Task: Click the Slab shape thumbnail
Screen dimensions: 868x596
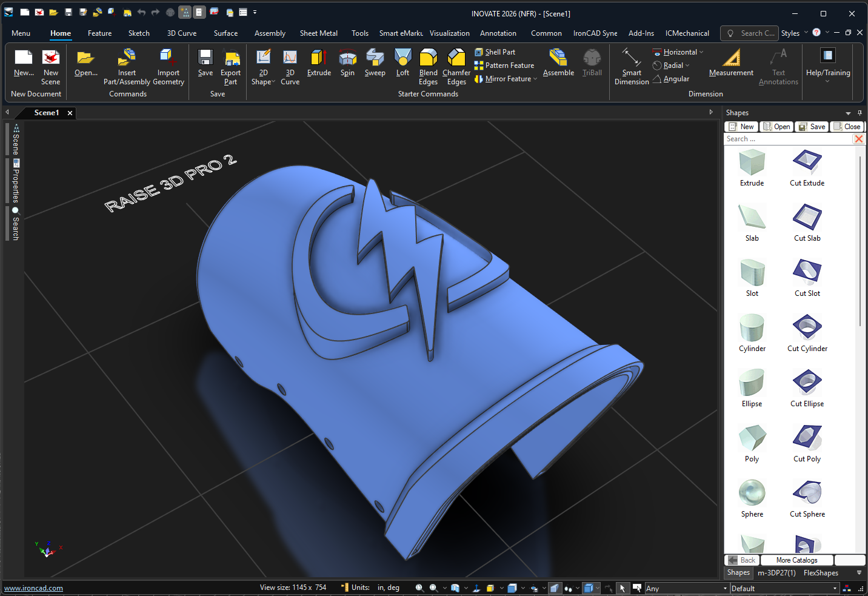Action: pyautogui.click(x=752, y=223)
